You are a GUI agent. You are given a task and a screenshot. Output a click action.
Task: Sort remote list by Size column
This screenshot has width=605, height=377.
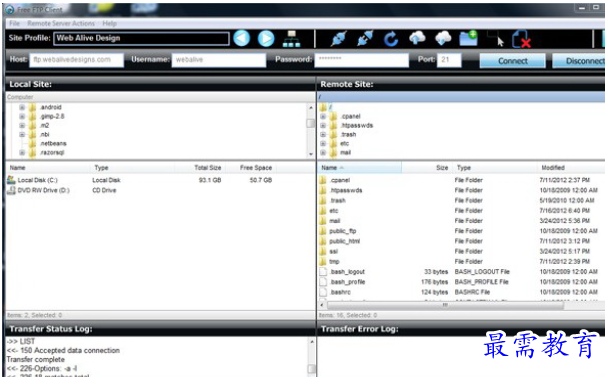pyautogui.click(x=426, y=168)
